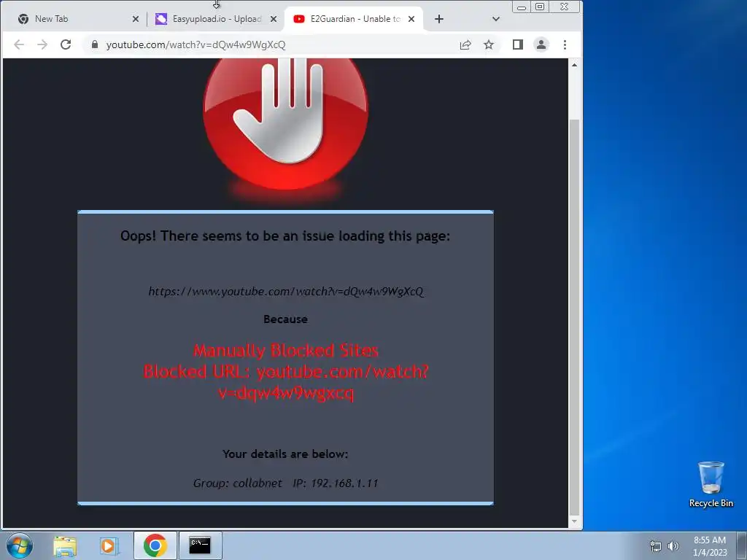Screen dimensions: 747x560
Task: Expand the tab search chevron
Action: pos(496,19)
